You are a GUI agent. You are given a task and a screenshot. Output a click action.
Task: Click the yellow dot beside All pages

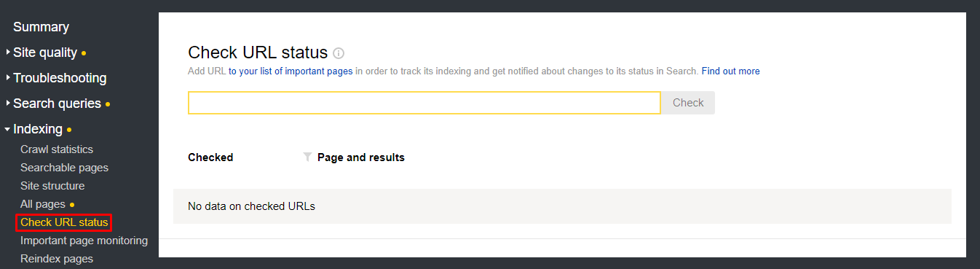coord(72,205)
